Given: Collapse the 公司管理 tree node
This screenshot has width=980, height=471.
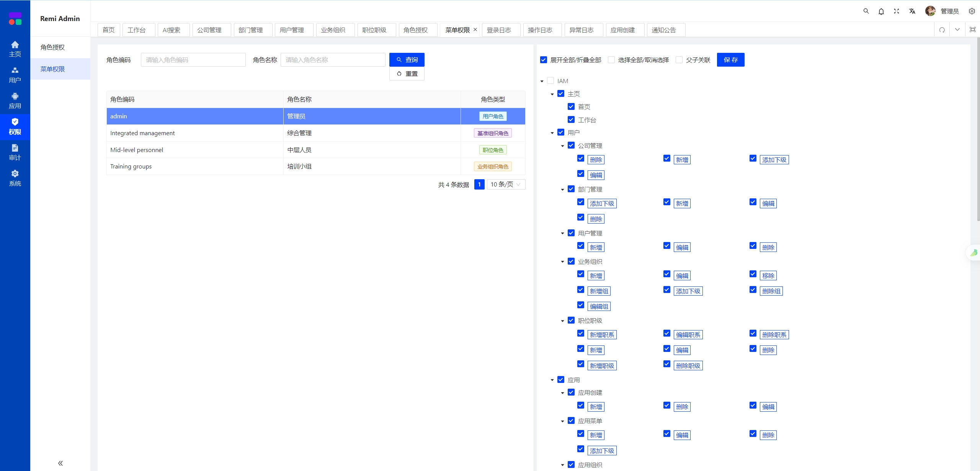Looking at the screenshot, I should pos(562,146).
